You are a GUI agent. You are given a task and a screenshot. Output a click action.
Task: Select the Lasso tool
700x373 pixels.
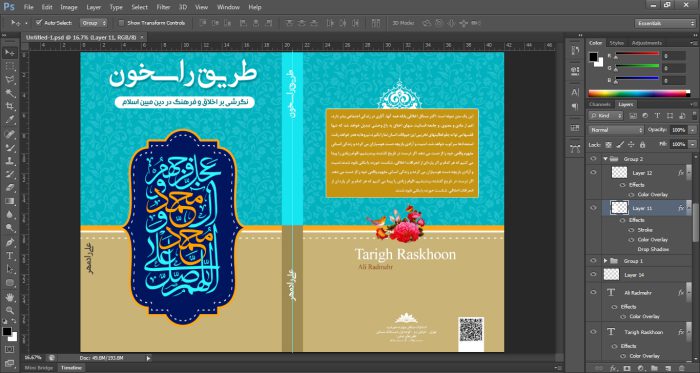tap(9, 80)
